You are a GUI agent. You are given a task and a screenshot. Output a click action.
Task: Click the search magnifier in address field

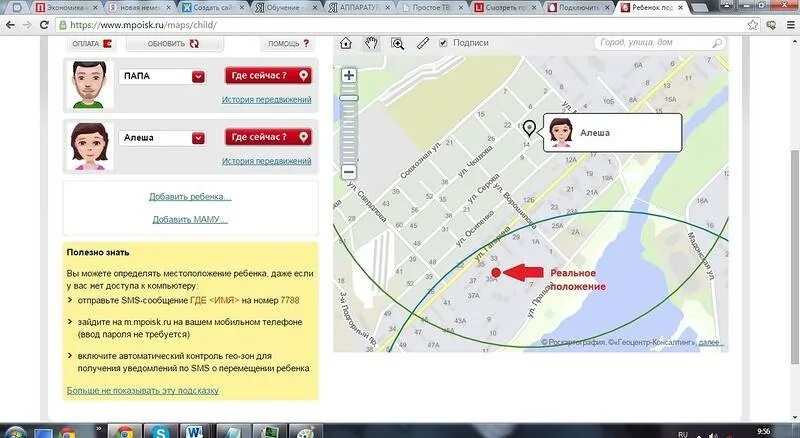pyautogui.click(x=717, y=43)
